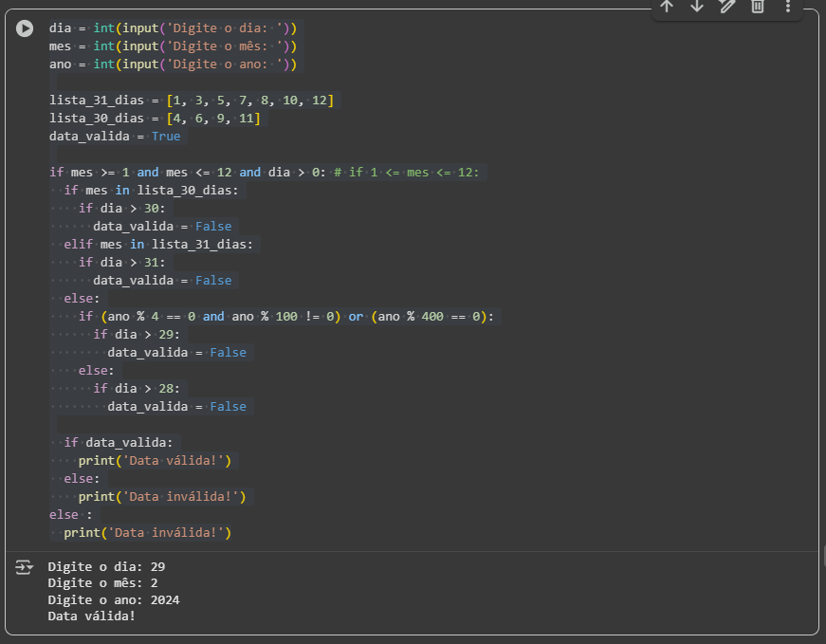Click the 'if dia > 30:' line
826x644 pixels.
coord(121,209)
